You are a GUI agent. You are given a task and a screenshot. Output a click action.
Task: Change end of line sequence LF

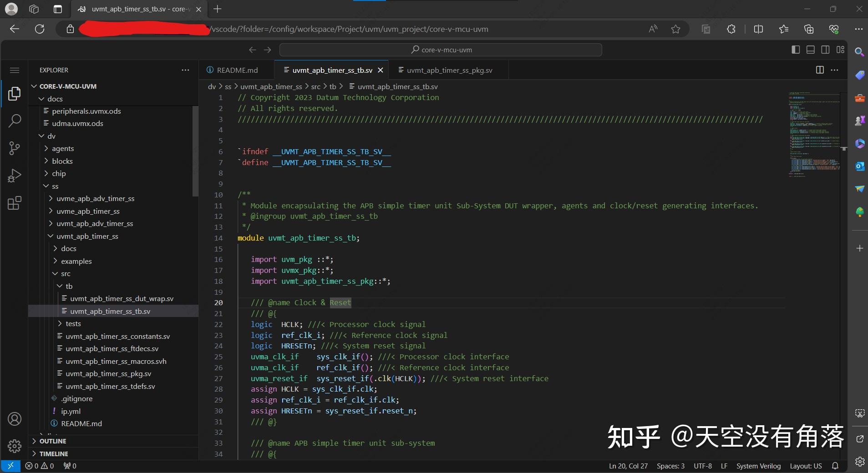tap(724, 466)
